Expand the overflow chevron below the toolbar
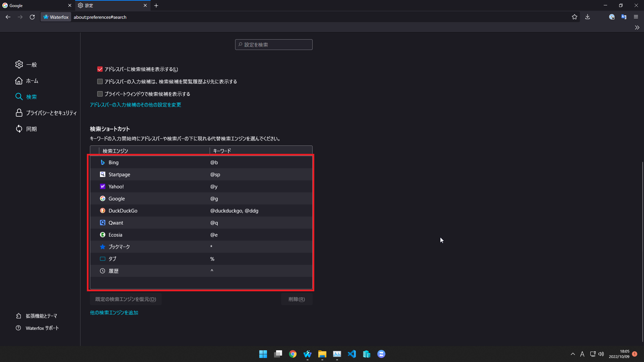The image size is (644, 362). point(637,27)
